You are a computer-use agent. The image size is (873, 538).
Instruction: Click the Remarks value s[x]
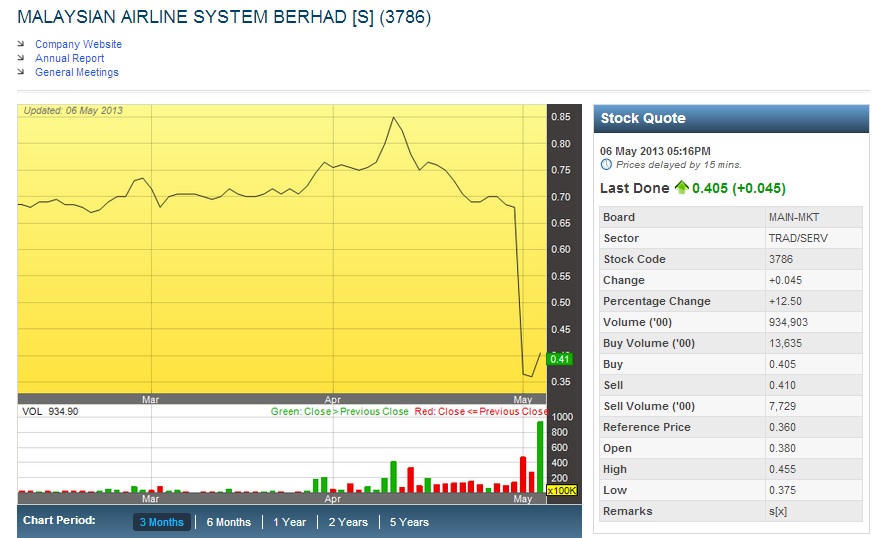[x=778, y=511]
